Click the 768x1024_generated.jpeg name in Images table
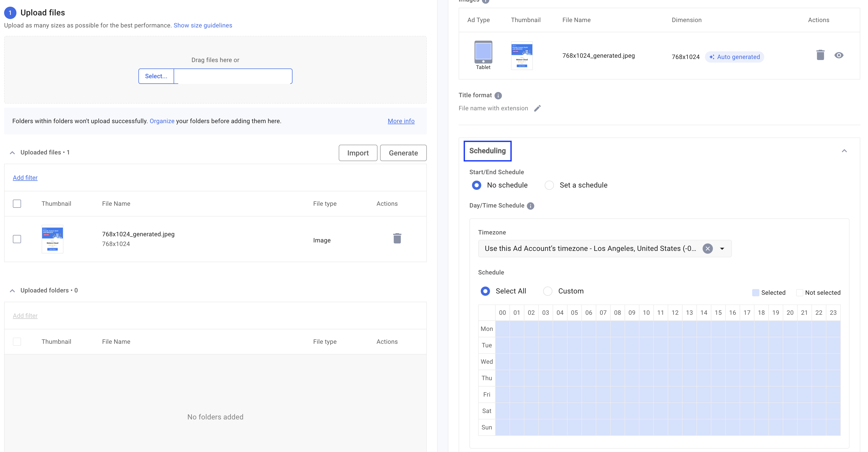Viewport: 868px width, 452px height. pyautogui.click(x=598, y=56)
